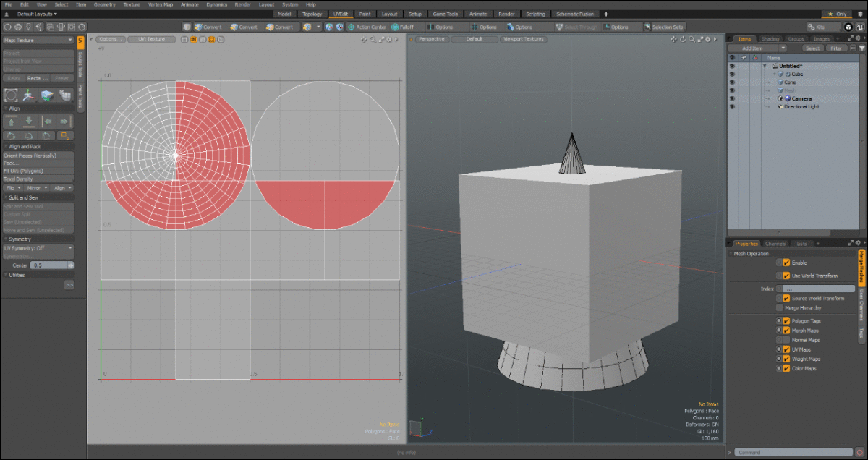Switch to the Paint layout tab
Image resolution: width=868 pixels, height=460 pixels.
[x=365, y=14]
